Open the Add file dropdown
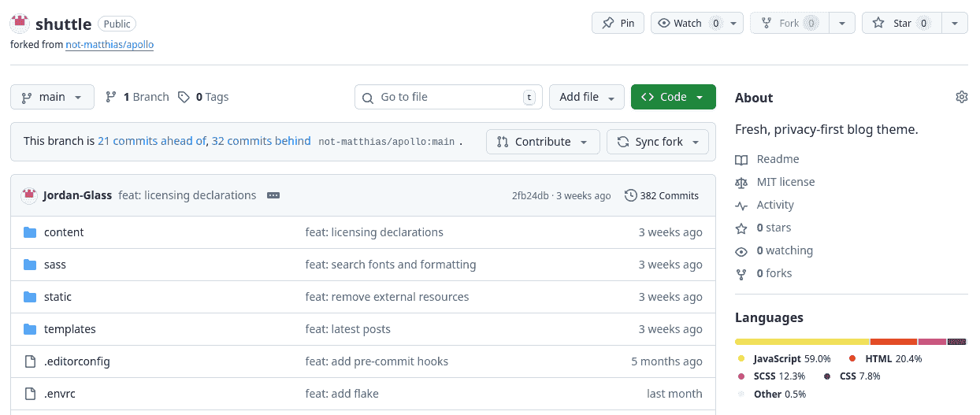Image resolution: width=980 pixels, height=415 pixels. pyautogui.click(x=587, y=97)
